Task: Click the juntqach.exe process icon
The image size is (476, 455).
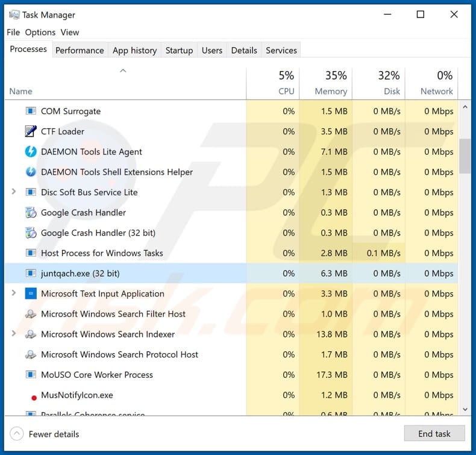Action: click(31, 273)
